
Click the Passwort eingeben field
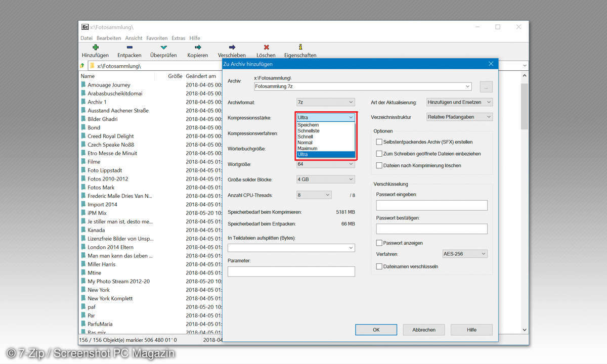[431, 205]
